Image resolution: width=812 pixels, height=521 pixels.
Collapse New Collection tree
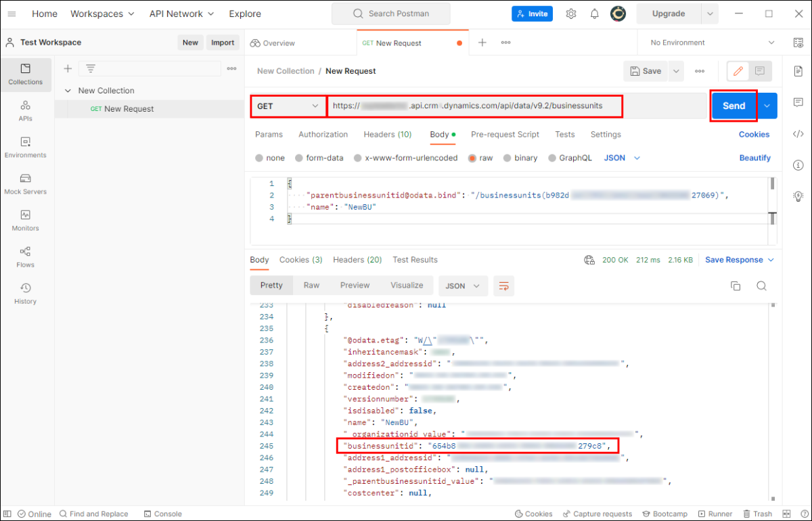click(x=67, y=91)
